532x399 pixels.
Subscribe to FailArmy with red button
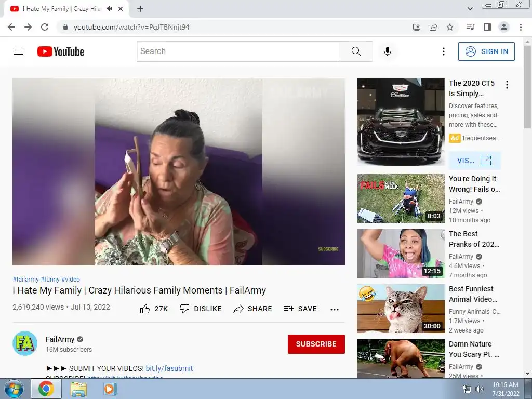(316, 344)
